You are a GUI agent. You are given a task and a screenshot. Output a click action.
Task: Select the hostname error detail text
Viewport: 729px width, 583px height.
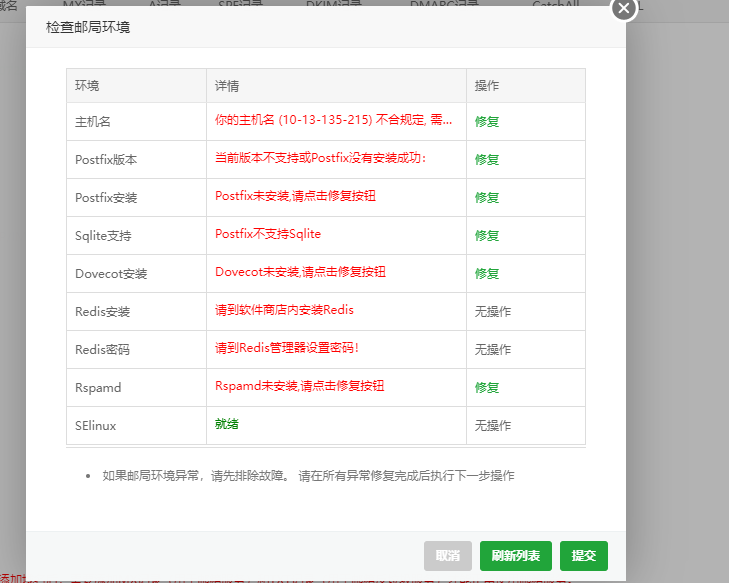point(333,120)
